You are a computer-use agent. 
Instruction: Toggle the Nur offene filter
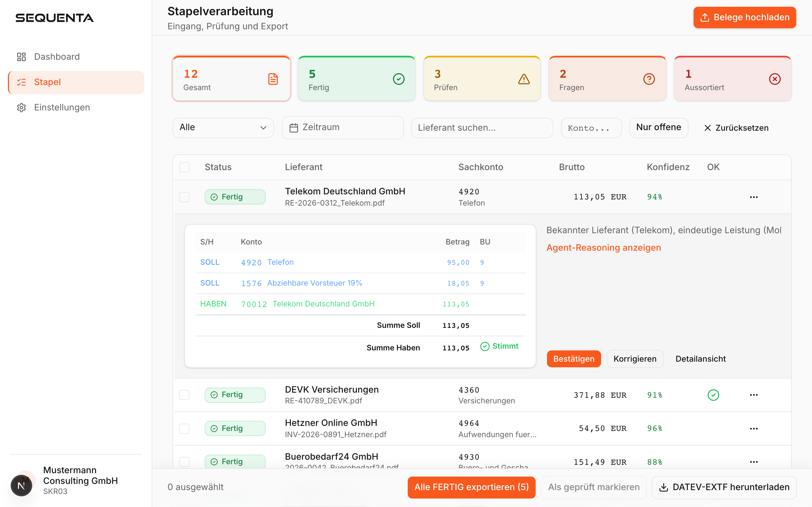point(658,127)
